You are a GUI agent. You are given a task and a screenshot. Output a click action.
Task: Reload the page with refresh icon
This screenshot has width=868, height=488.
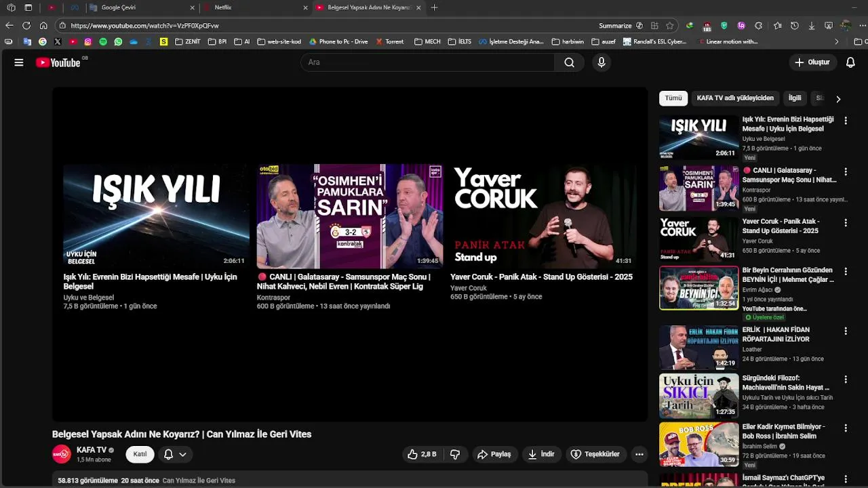(x=26, y=26)
